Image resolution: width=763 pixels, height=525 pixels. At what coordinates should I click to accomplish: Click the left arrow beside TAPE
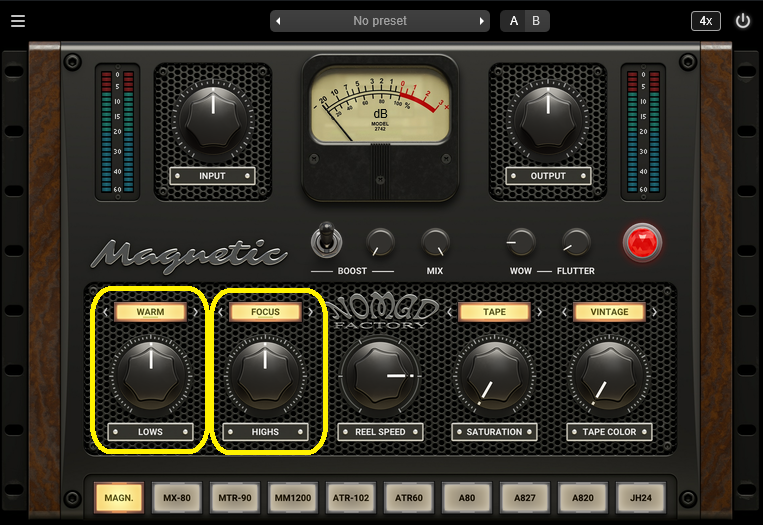pyautogui.click(x=450, y=312)
